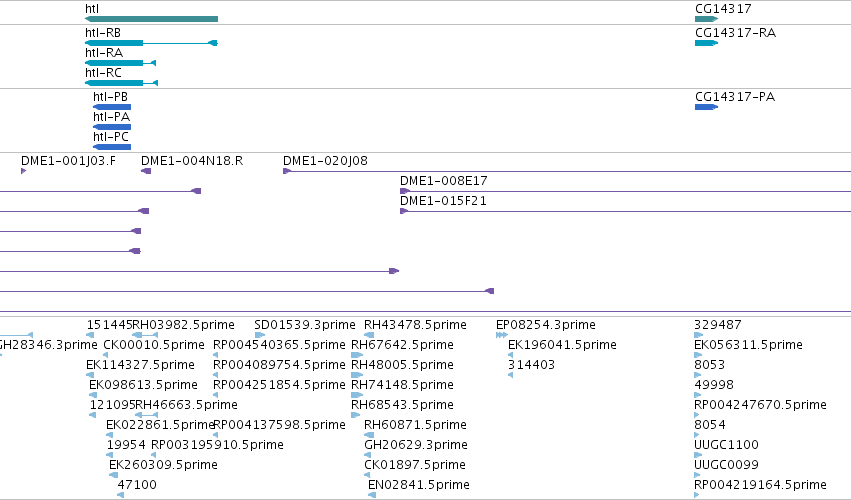Select the CG14317-RA transcript glyph
The width and height of the screenshot is (851, 500).
click(707, 43)
